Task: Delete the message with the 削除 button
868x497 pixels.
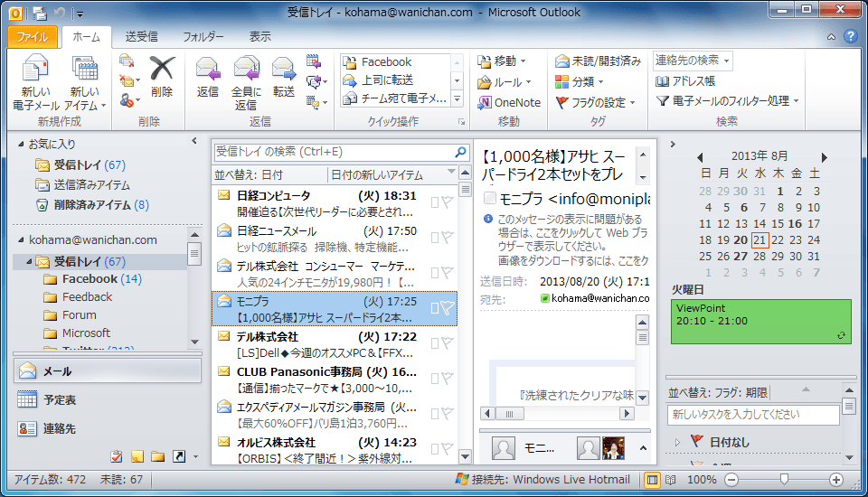Action: [162, 77]
